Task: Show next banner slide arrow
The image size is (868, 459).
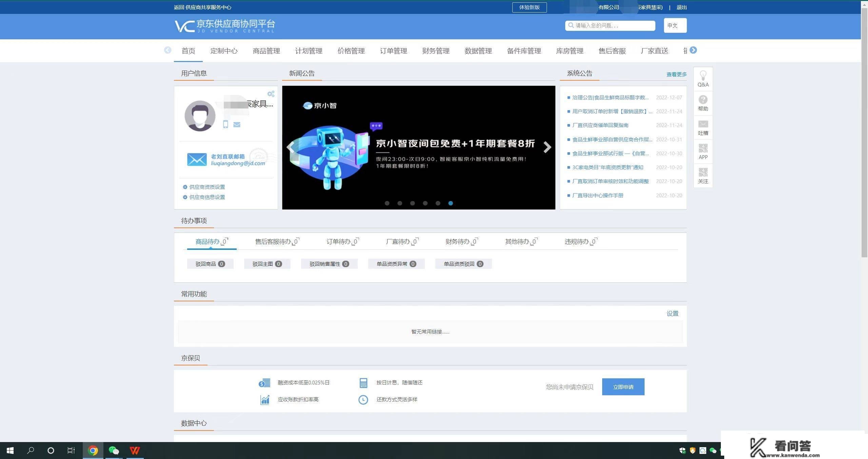Action: [x=547, y=147]
